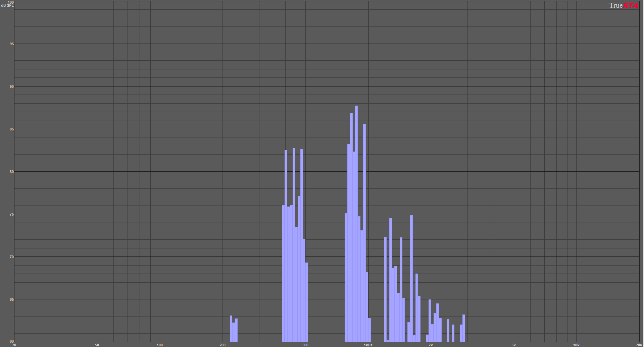The height and width of the screenshot is (347, 644).
Task: Select the 80 label on the dB axis
Action: [12, 172]
